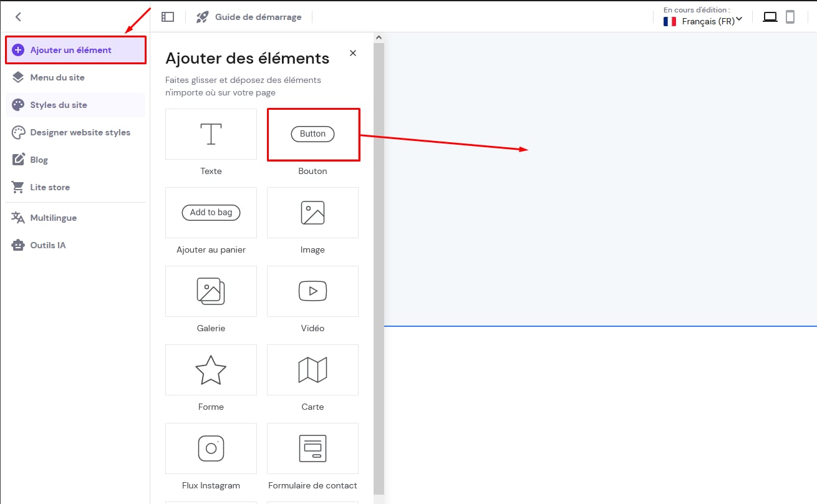817x504 pixels.
Task: Open Guide de démarrage rocket link
Action: (x=249, y=17)
